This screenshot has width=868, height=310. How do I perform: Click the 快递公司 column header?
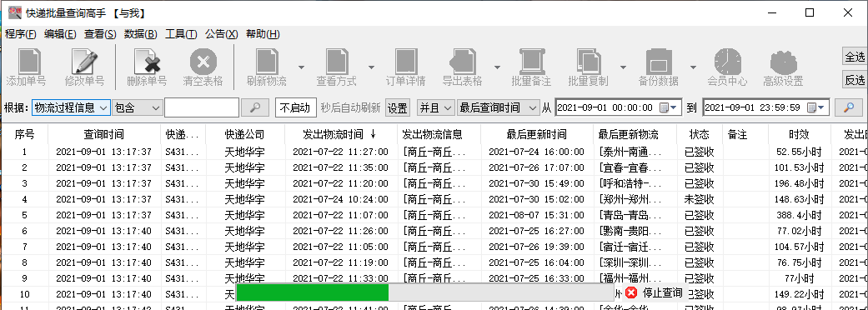[244, 134]
